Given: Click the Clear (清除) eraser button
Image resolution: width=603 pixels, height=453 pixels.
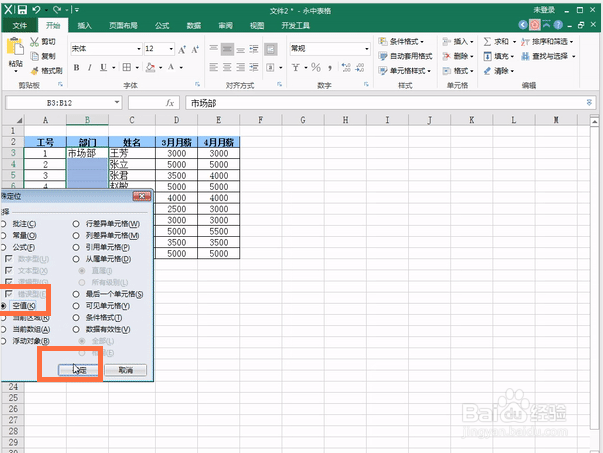Looking at the screenshot, I should pyautogui.click(x=498, y=71).
